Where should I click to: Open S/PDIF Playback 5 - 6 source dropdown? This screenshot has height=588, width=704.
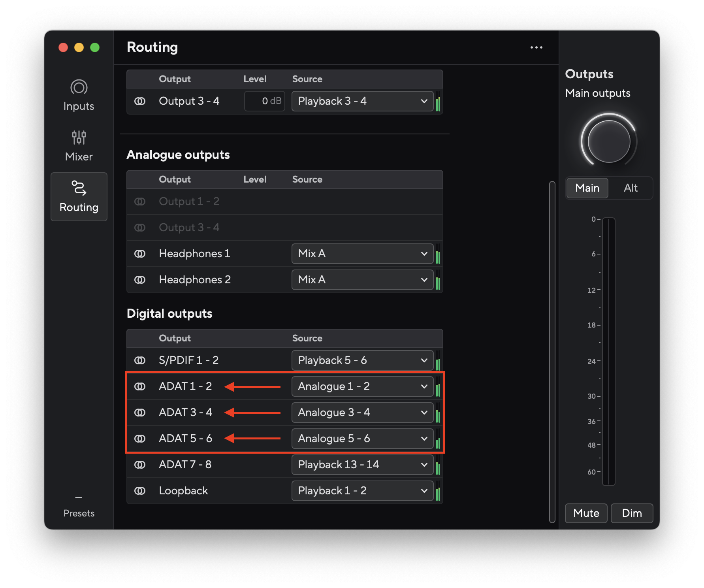pyautogui.click(x=362, y=360)
